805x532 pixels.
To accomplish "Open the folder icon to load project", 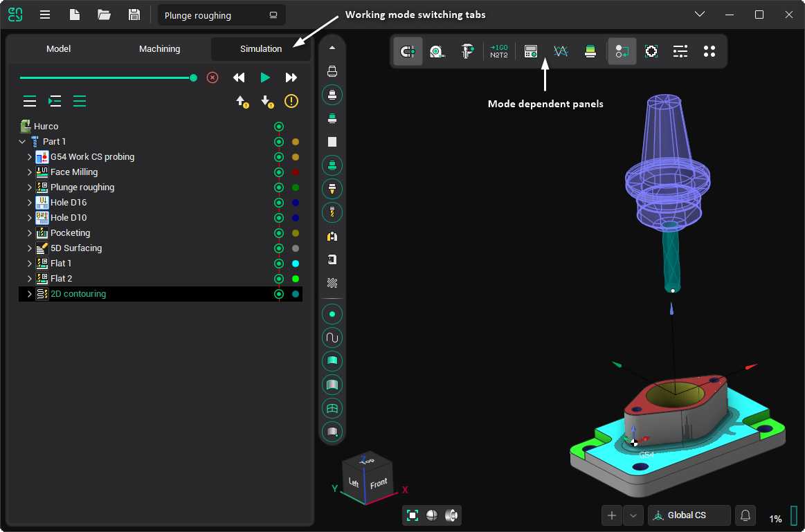I will tap(105, 15).
